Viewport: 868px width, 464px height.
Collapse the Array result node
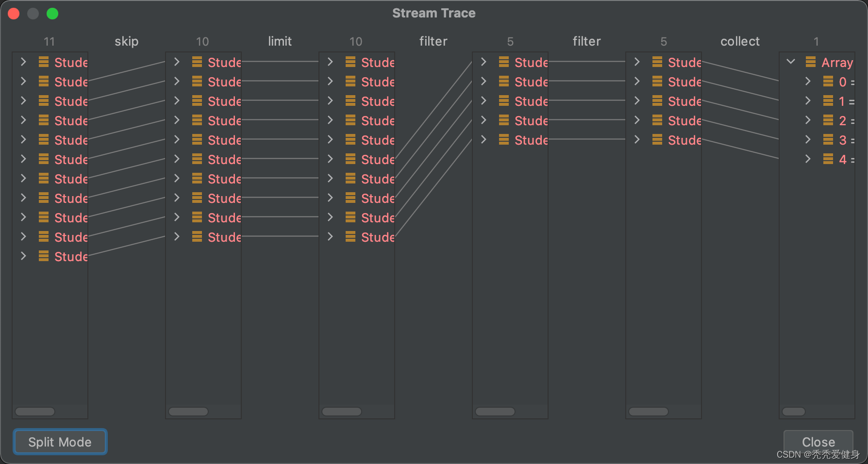(x=791, y=62)
